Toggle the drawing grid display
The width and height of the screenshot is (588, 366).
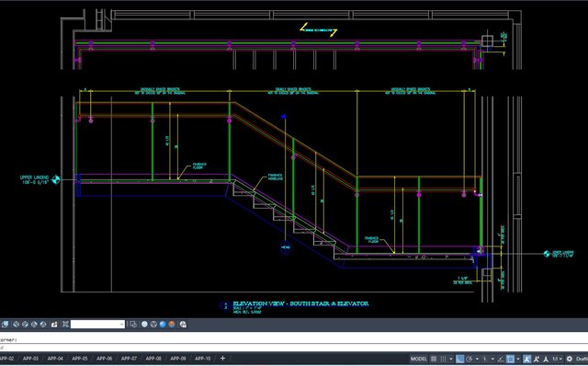tap(434, 359)
